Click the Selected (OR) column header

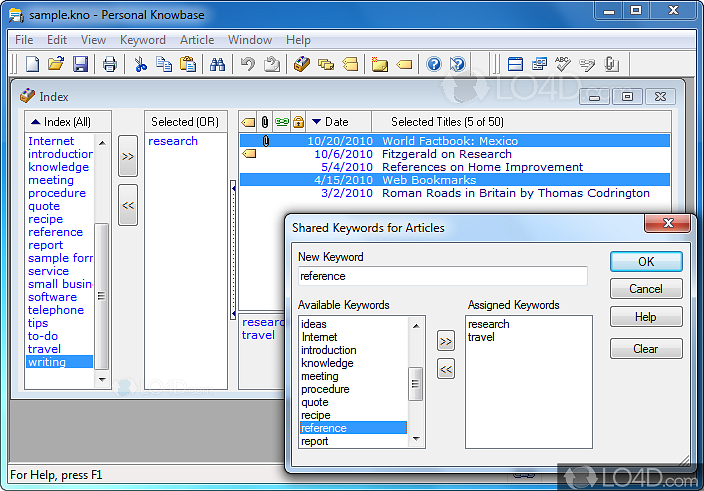[185, 121]
